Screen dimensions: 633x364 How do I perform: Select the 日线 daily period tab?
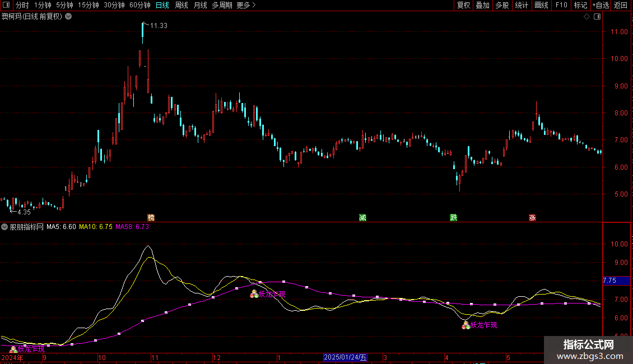click(162, 5)
